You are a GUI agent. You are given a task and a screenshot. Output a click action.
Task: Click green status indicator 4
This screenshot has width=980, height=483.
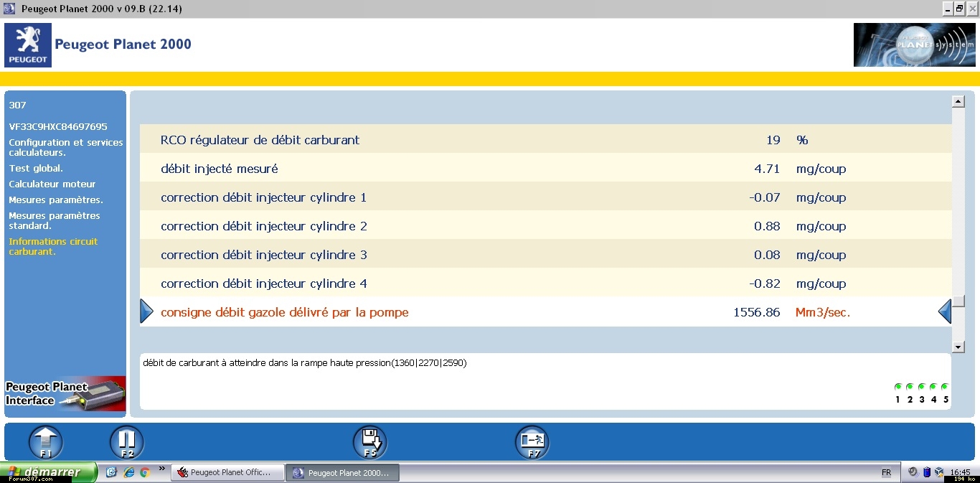933,387
